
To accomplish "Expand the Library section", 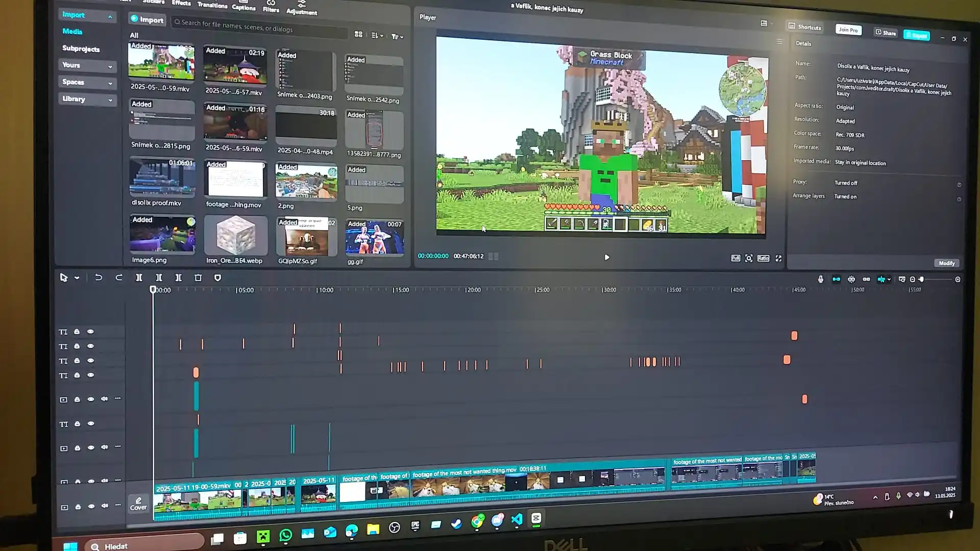I will 87,99.
